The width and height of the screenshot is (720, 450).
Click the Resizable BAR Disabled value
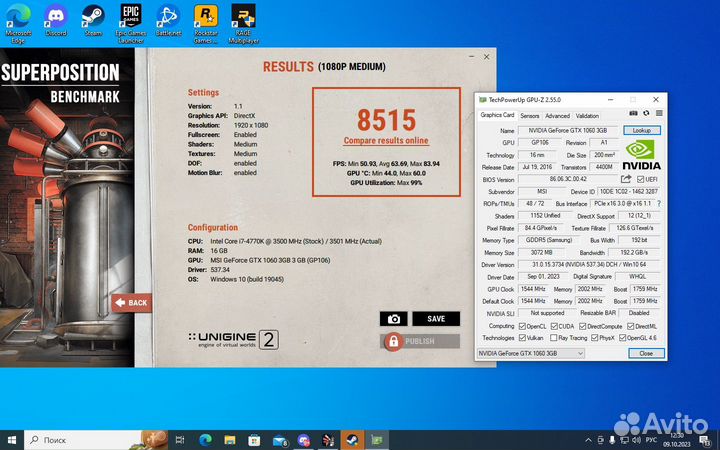pyautogui.click(x=639, y=313)
